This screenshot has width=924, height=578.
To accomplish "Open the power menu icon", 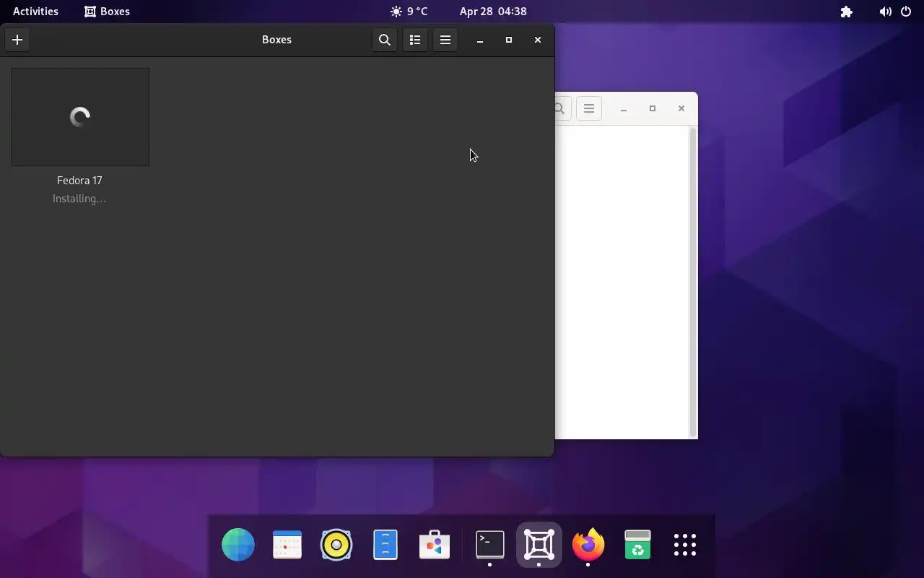I will pos(906,12).
